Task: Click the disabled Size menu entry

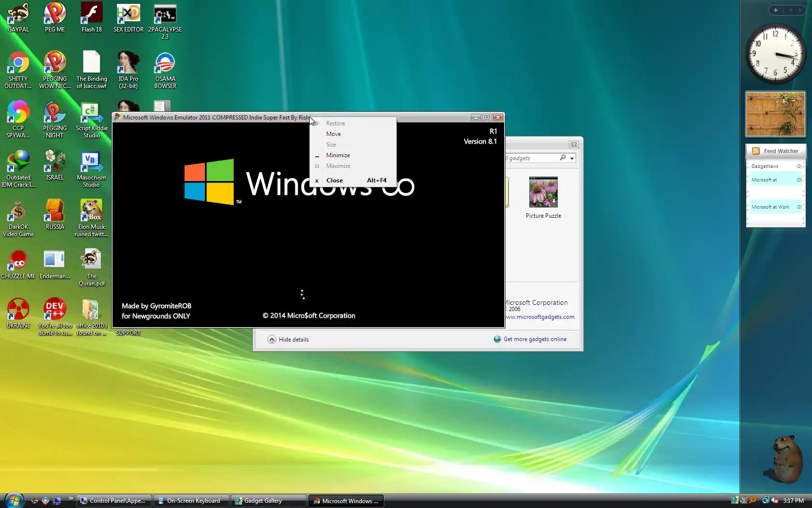Action: 353,145
